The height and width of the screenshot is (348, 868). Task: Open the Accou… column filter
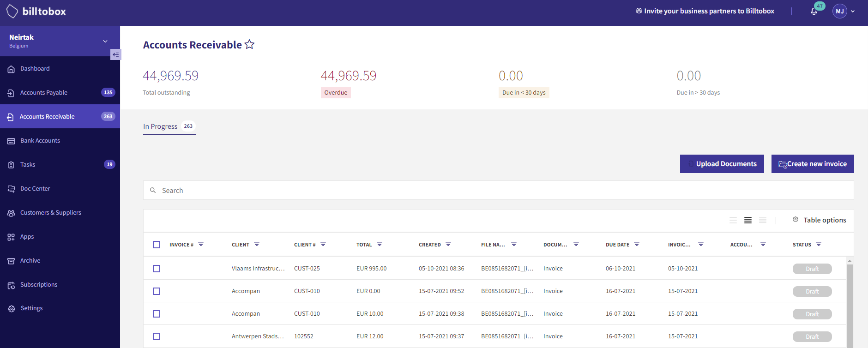pyautogui.click(x=763, y=245)
